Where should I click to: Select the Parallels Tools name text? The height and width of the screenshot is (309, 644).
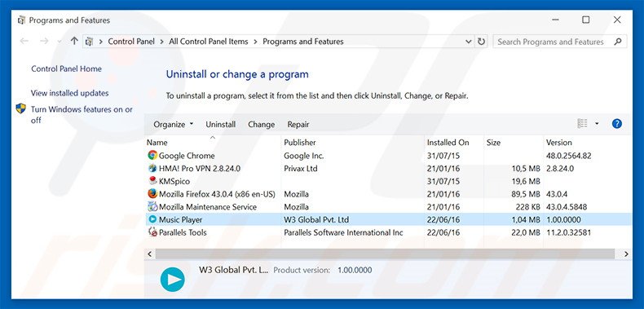pyautogui.click(x=183, y=232)
